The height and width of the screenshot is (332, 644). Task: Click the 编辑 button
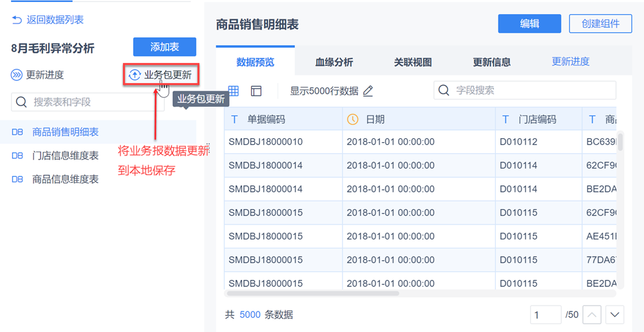pyautogui.click(x=529, y=24)
